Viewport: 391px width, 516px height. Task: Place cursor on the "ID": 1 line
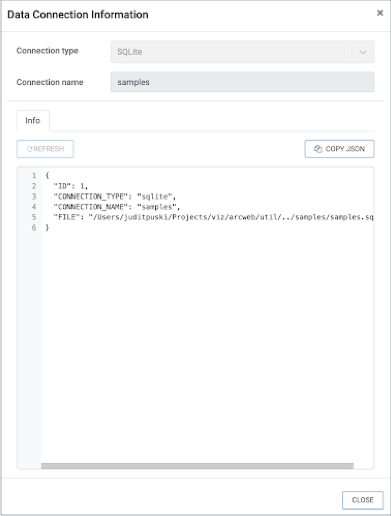[71, 186]
